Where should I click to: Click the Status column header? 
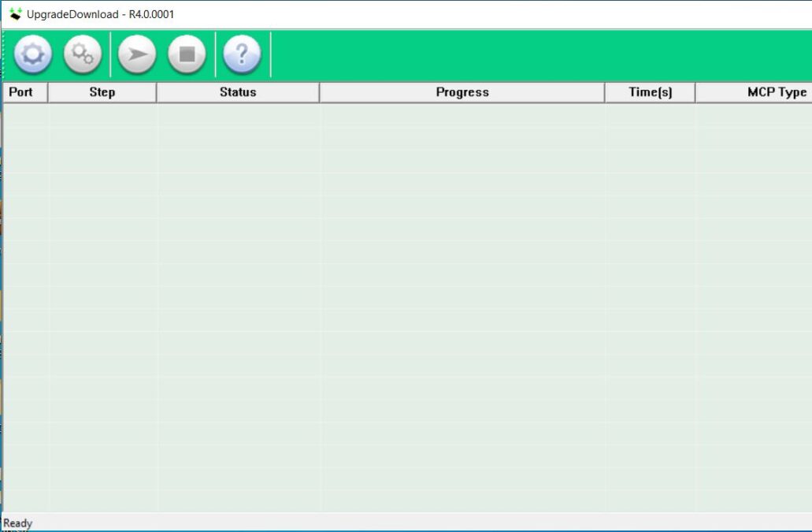click(238, 92)
